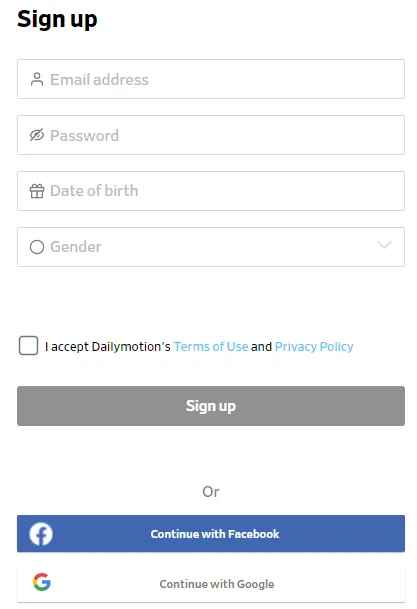Click the gift icon beside Date of birth

pos(37,191)
